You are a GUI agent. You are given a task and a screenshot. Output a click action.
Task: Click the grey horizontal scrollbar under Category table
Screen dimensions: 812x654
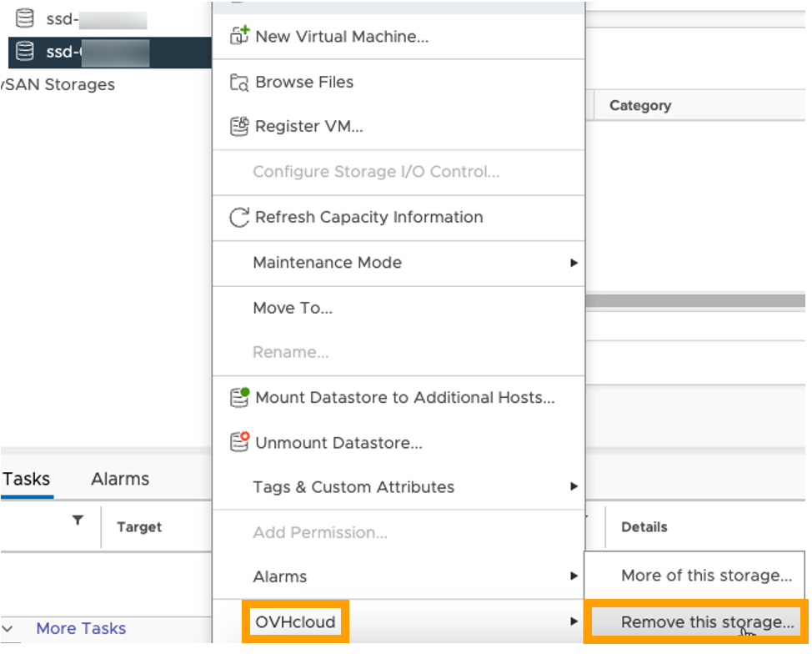[x=695, y=300]
